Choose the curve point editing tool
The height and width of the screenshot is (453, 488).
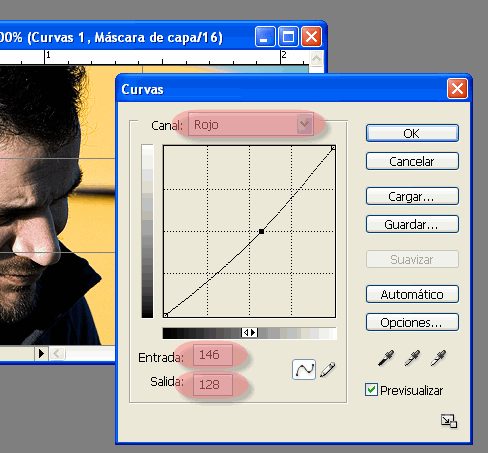pyautogui.click(x=304, y=369)
